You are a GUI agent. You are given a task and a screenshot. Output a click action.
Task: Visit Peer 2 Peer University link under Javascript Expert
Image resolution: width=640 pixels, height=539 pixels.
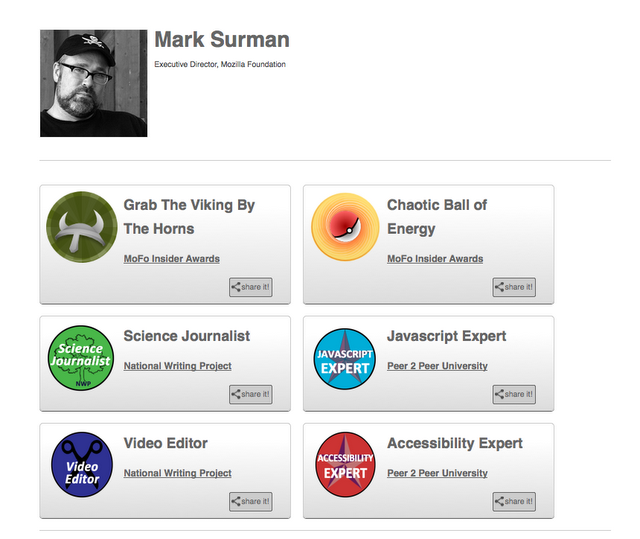437,366
